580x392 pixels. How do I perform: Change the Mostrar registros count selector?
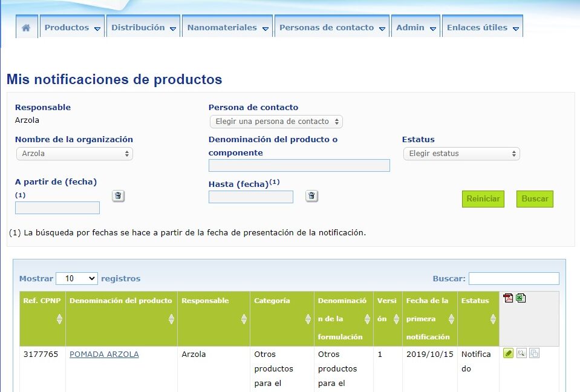coord(76,278)
